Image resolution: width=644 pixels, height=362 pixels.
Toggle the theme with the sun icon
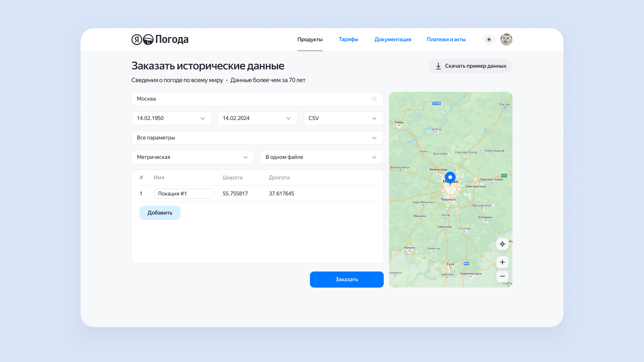click(x=489, y=39)
